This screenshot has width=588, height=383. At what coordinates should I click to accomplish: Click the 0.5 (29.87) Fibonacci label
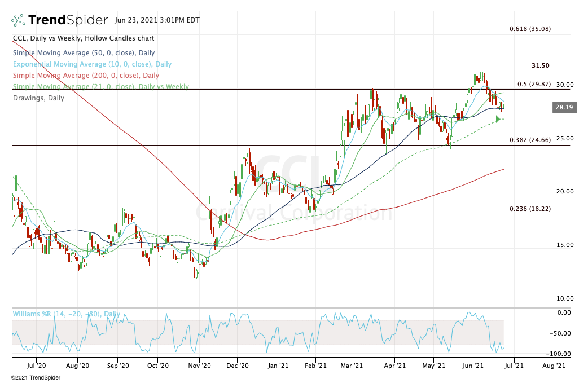534,84
